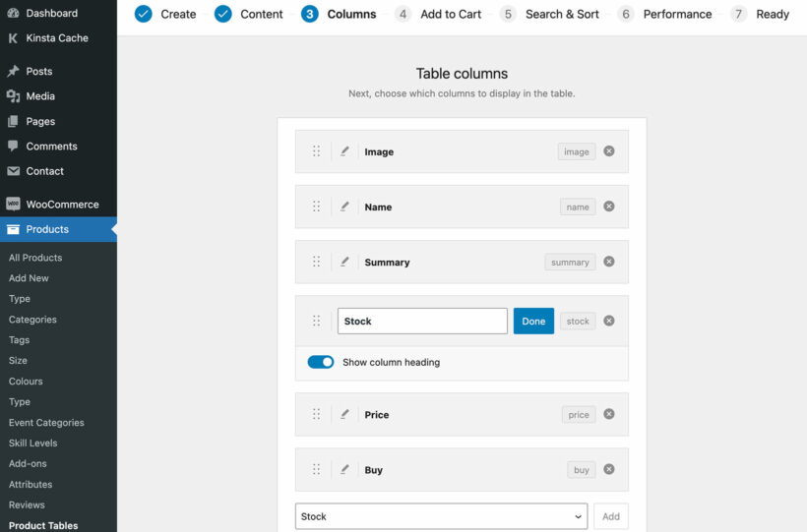Jump to the Search & Sort step
The width and height of the screenshot is (807, 532).
pos(549,14)
